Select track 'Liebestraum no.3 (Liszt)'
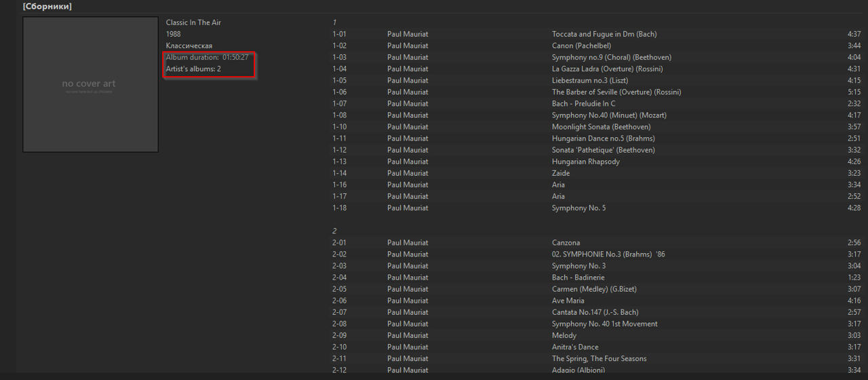 [597, 80]
